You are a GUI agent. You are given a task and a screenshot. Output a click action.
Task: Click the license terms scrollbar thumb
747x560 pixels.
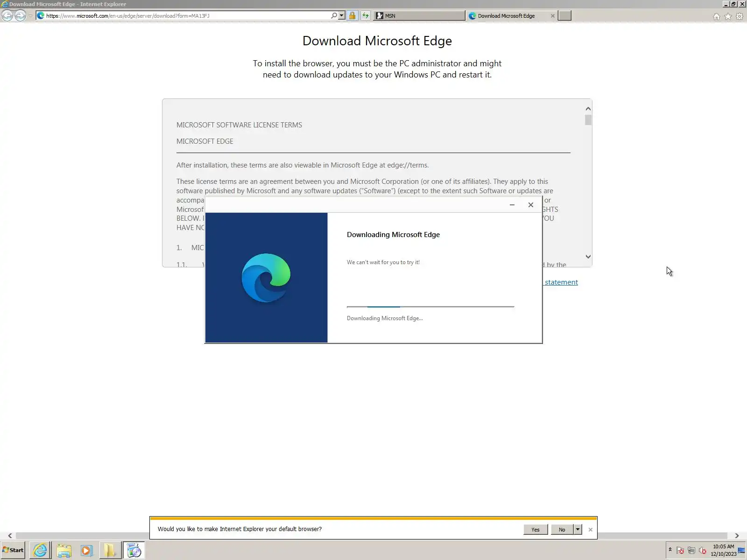click(588, 120)
